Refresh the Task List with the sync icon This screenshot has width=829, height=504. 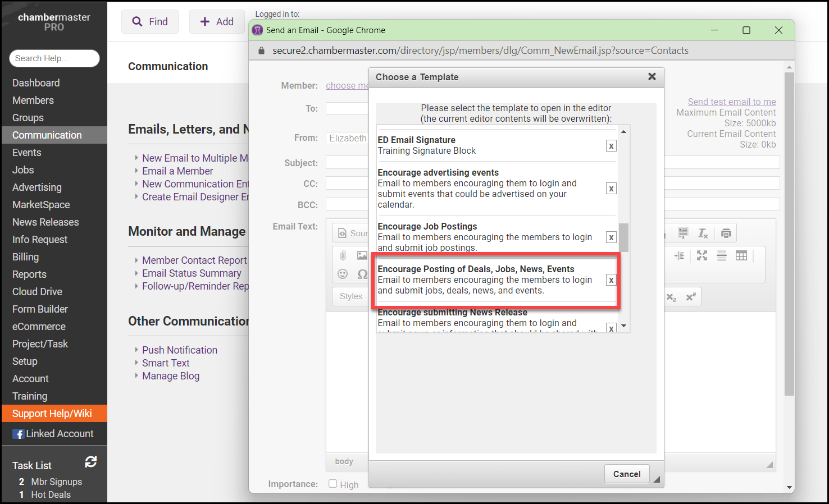pyautogui.click(x=90, y=462)
